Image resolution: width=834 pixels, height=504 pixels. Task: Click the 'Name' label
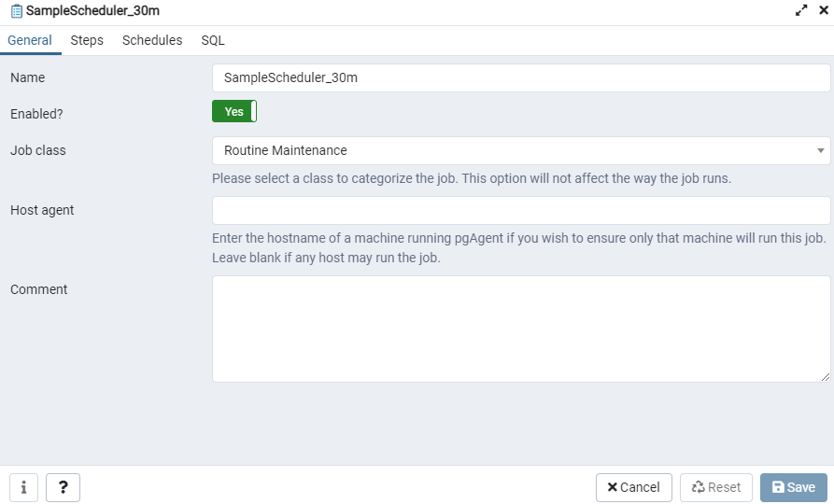[28, 77]
